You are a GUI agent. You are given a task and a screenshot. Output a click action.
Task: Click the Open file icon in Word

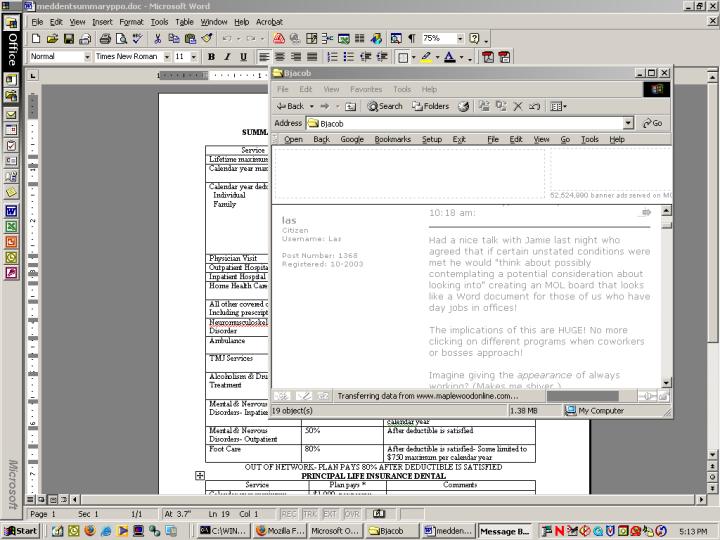click(52, 39)
